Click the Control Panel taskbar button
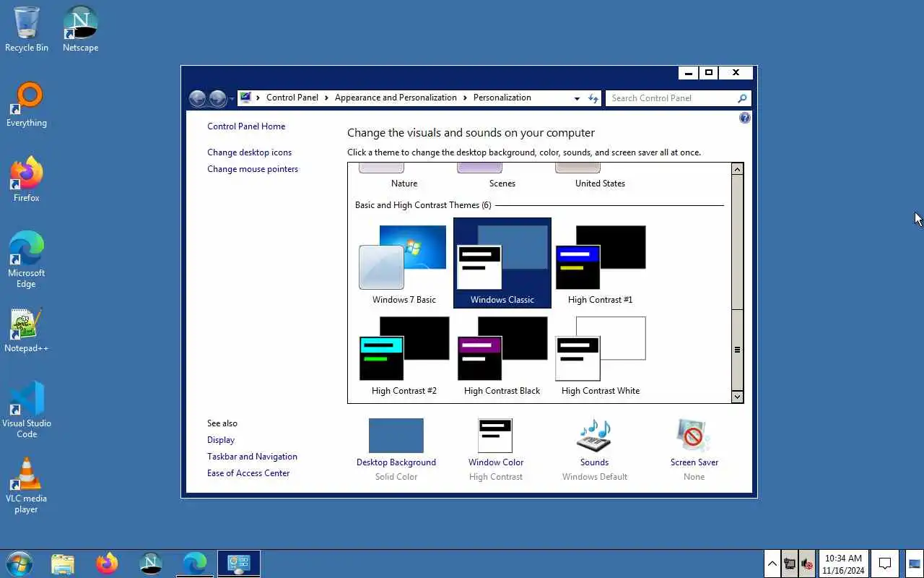This screenshot has width=924, height=578. (239, 564)
